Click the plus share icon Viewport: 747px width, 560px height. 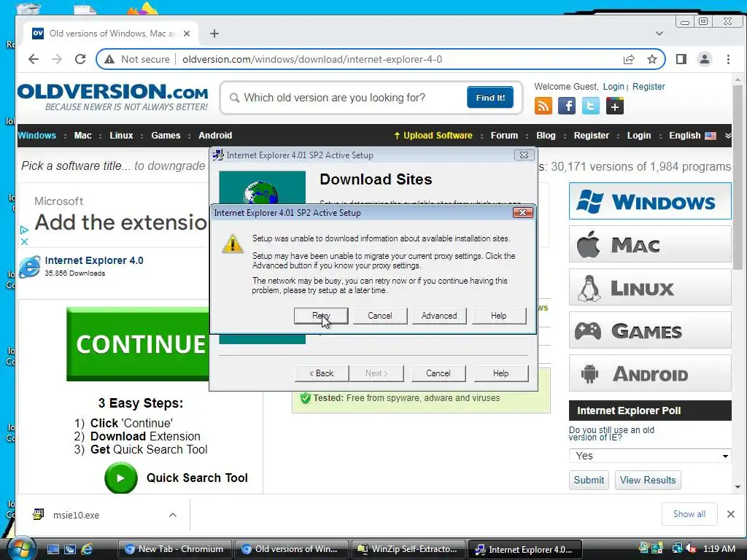pyautogui.click(x=614, y=106)
